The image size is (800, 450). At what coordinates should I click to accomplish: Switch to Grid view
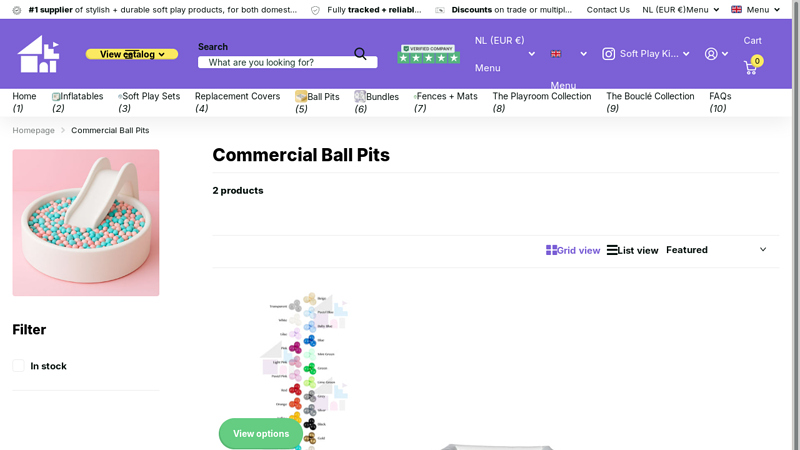pos(573,250)
